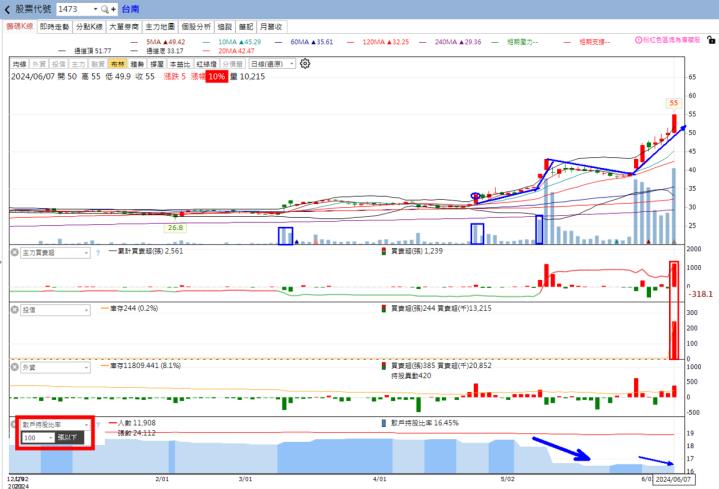Open the stock code dropdown arrow
Image resolution: width=719 pixels, height=489 pixels.
[95, 9]
